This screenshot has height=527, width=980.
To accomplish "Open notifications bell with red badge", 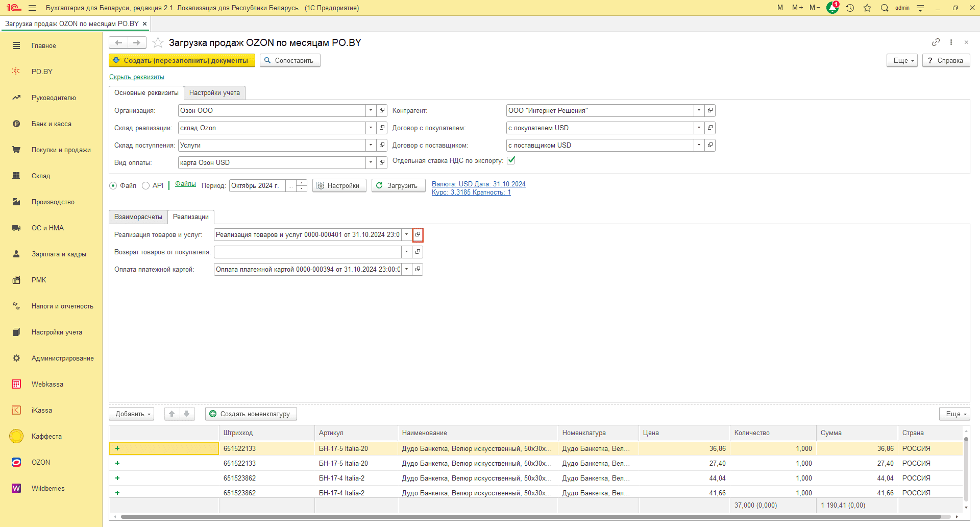I will click(x=833, y=8).
